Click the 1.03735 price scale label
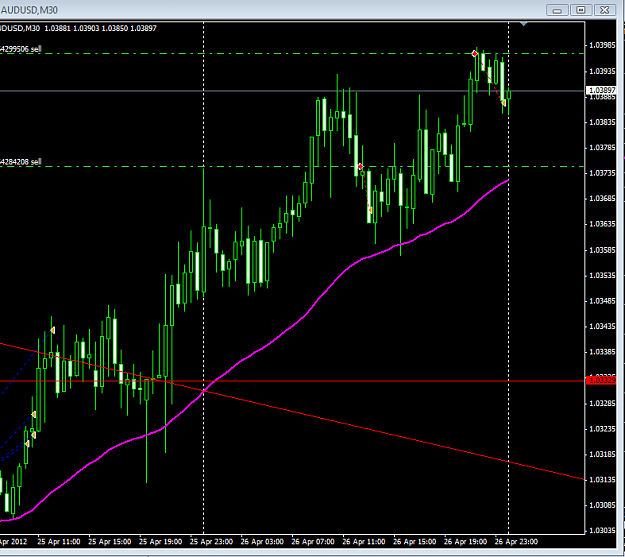Viewport: 625px width, 557px height. [x=602, y=173]
